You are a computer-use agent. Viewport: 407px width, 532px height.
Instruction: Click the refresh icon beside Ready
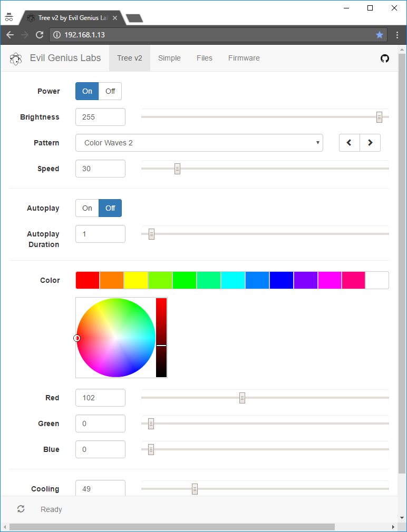click(21, 509)
